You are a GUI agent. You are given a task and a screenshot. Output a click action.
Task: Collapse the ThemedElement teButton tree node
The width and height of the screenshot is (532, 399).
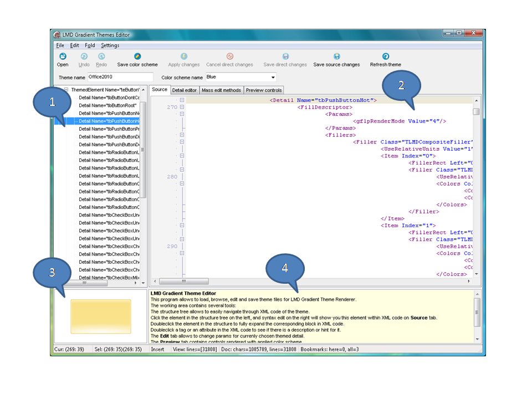tap(66, 90)
